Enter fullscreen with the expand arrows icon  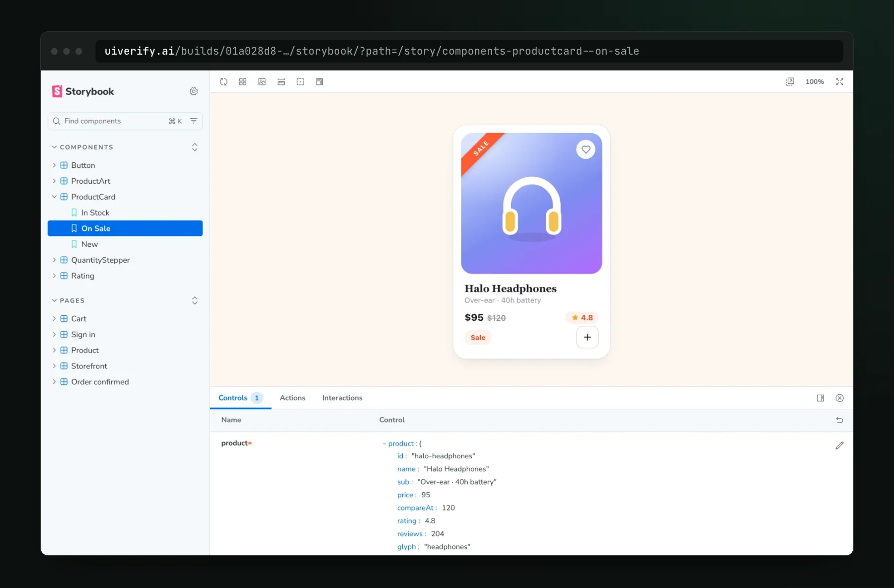tap(839, 82)
